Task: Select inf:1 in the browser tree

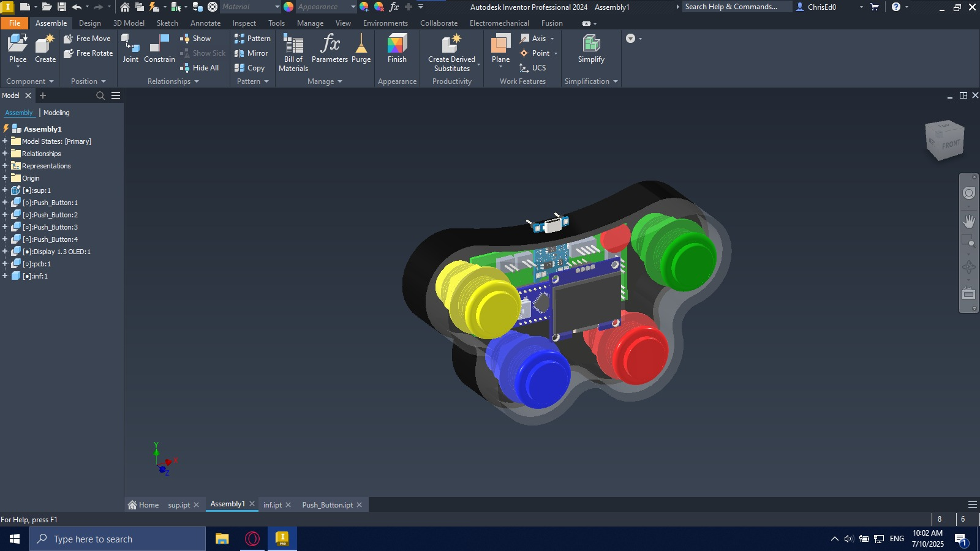Action: 35,276
